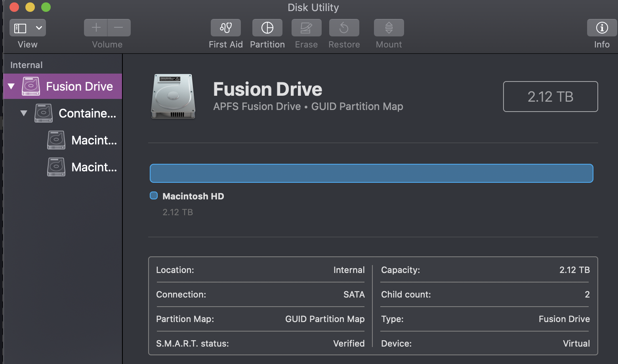The height and width of the screenshot is (364, 618).
Task: Click the blue Macintosh HD usage bar
Action: (371, 173)
